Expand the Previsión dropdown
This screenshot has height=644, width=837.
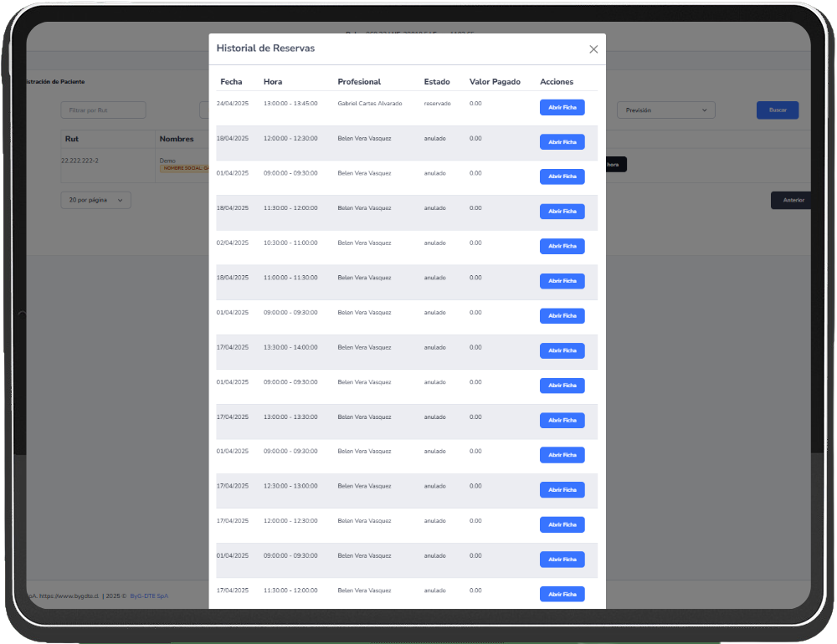click(x=665, y=110)
